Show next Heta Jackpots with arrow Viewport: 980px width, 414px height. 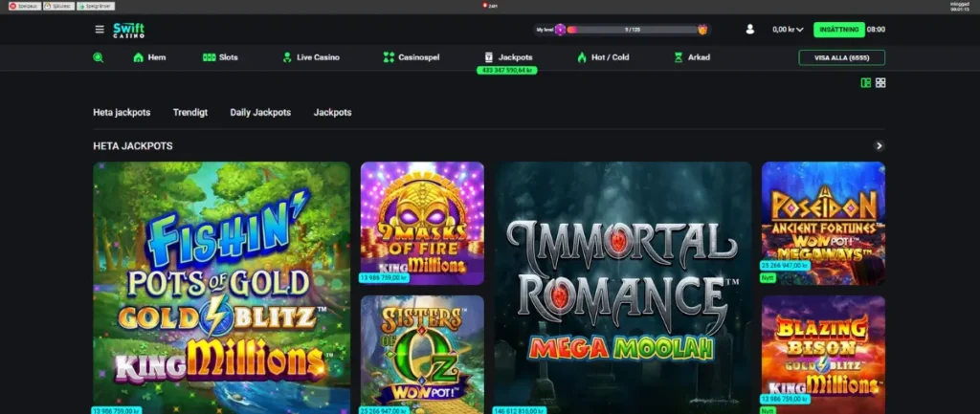coord(880,146)
